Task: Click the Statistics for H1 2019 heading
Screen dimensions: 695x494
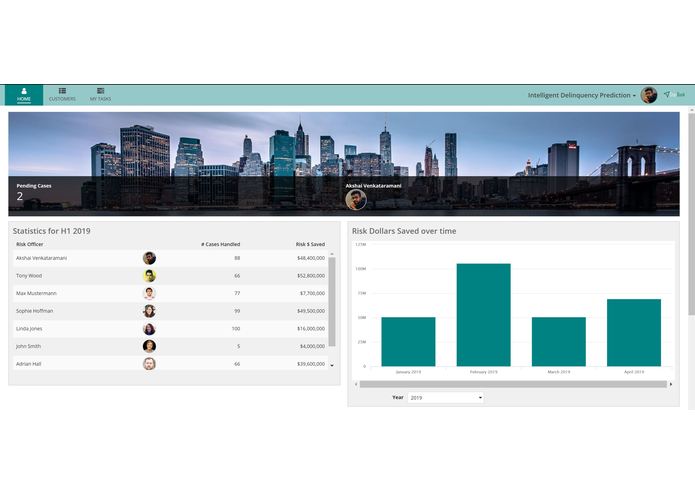Action: click(51, 231)
